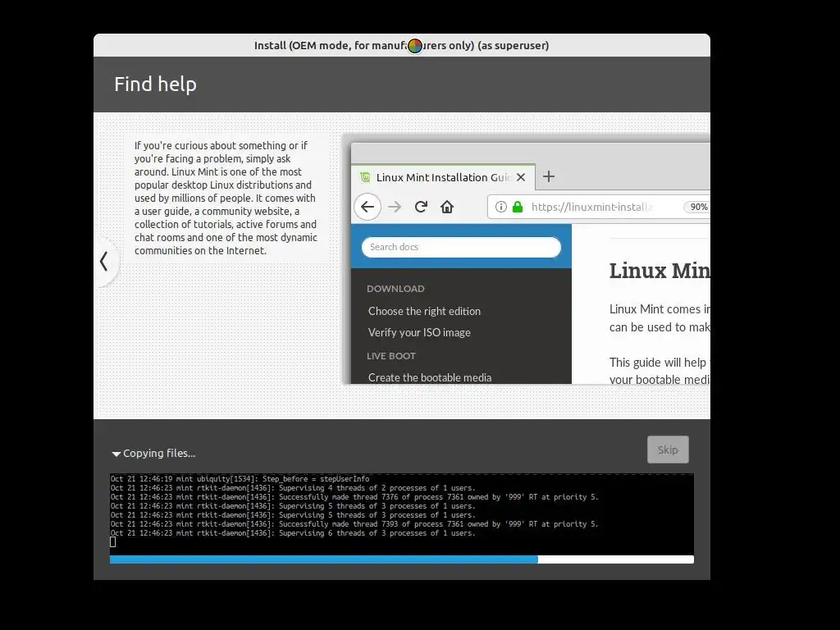Viewport: 840px width, 630px height.
Task: Click the 90% zoom indicator
Action: point(698,207)
